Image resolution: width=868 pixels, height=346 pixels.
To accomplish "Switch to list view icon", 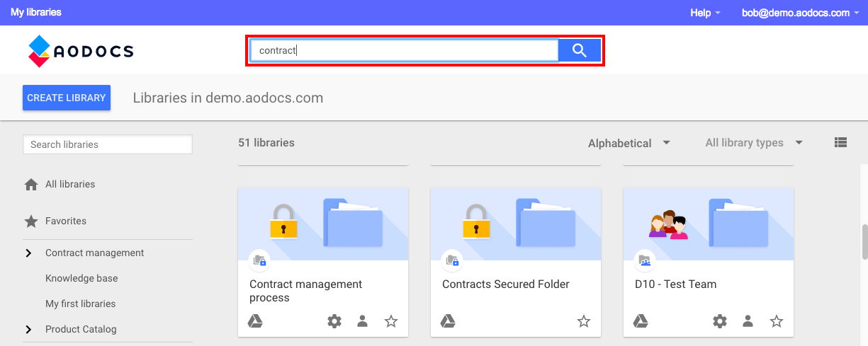I will coord(840,142).
